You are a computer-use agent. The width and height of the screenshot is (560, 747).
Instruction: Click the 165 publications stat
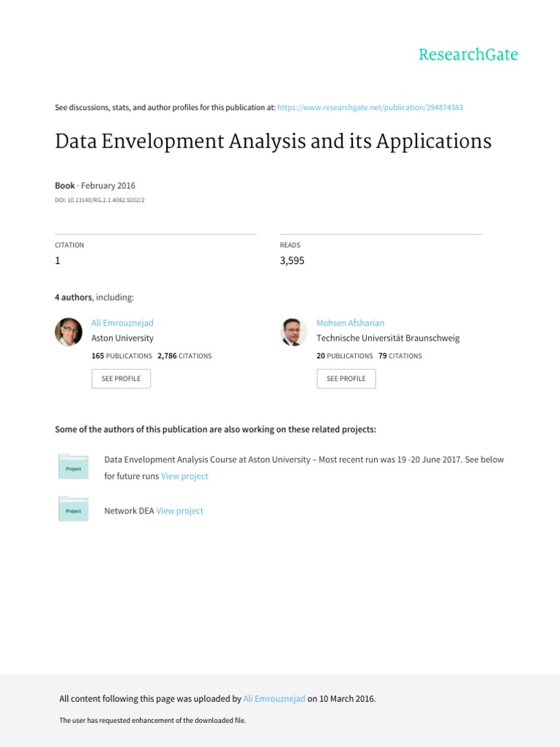(122, 356)
